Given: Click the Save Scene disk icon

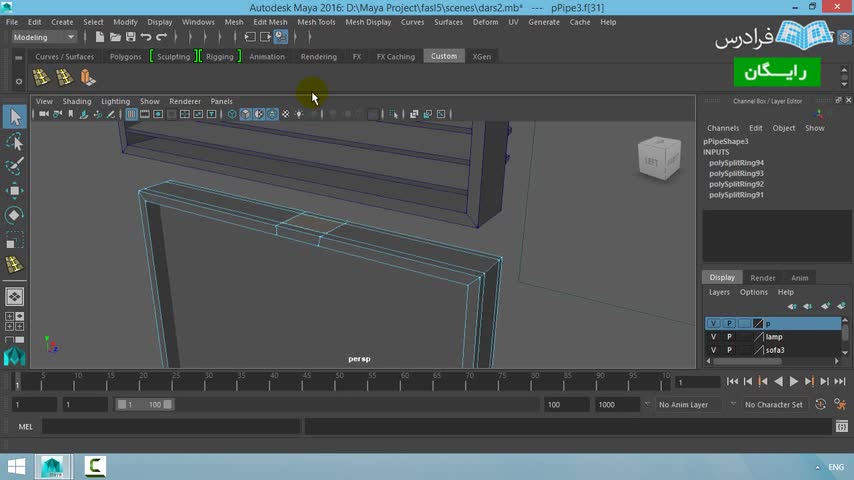Looking at the screenshot, I should tap(130, 37).
